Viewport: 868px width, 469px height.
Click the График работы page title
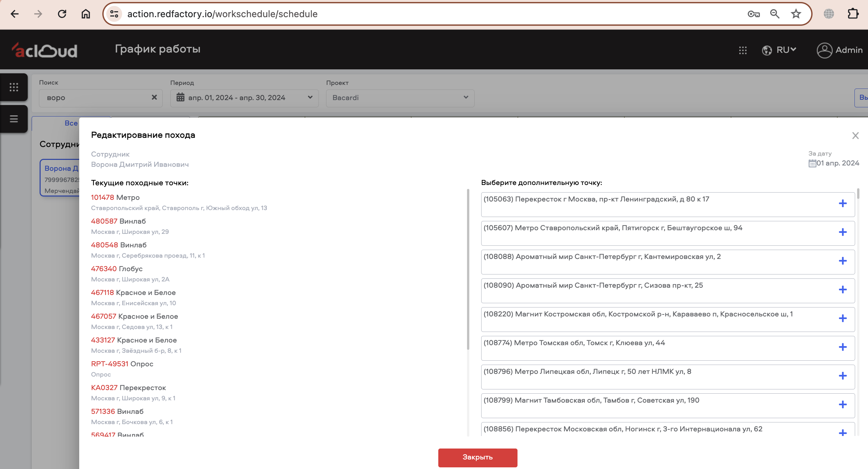[158, 49]
